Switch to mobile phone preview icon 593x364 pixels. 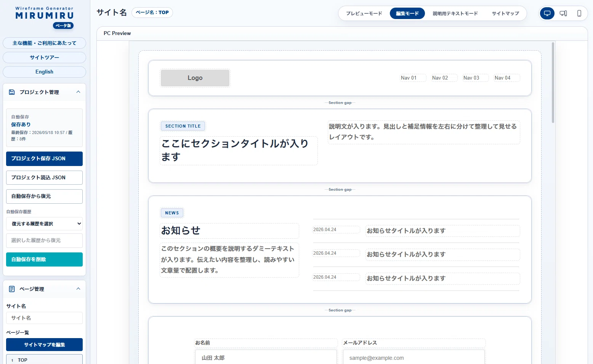click(x=579, y=13)
